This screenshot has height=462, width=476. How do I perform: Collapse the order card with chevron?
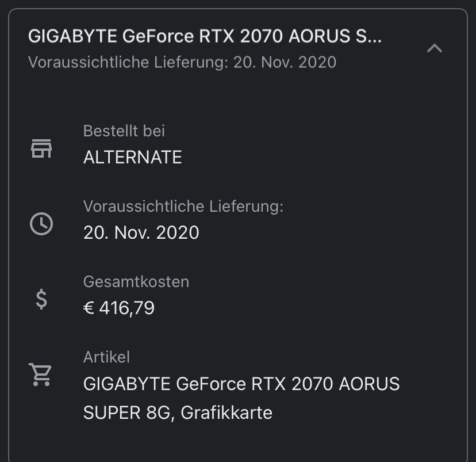click(435, 48)
